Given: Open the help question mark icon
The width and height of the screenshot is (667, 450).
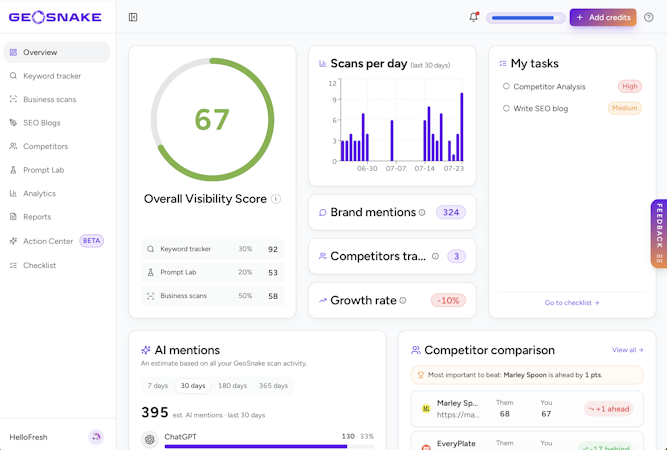Looking at the screenshot, I should click(x=648, y=17).
